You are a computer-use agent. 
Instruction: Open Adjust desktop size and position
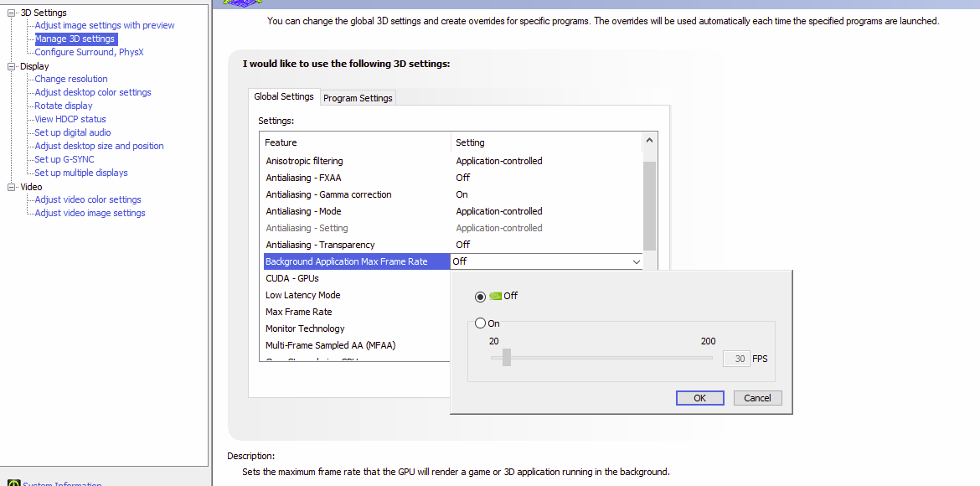99,146
